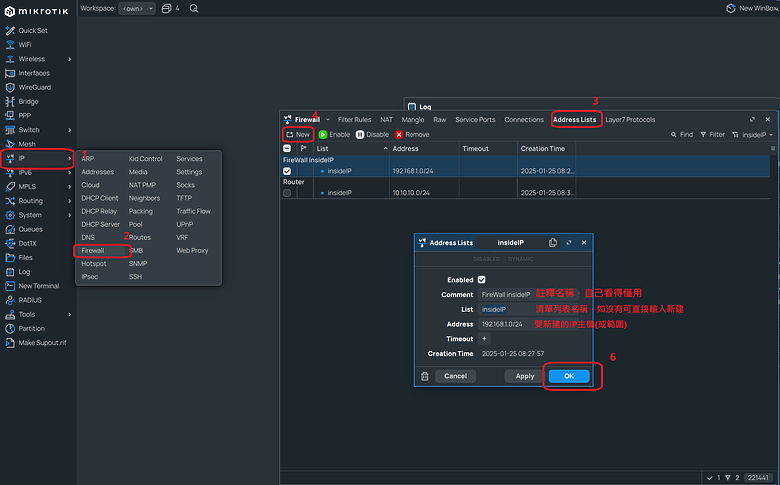This screenshot has height=485, width=780.
Task: Open the Dot1X section
Action: click(x=21, y=243)
